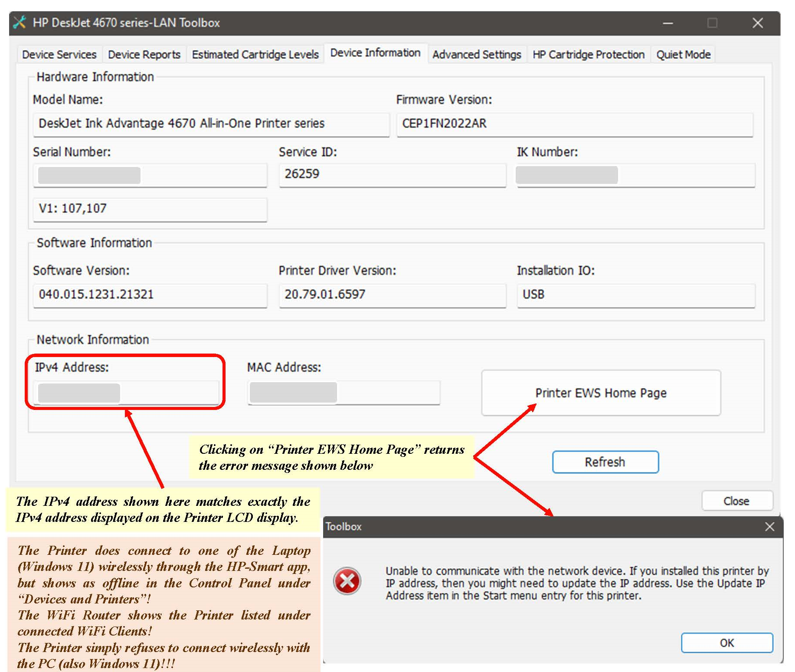
Task: Close the Toolbox error dialog with X
Action: pos(770,527)
